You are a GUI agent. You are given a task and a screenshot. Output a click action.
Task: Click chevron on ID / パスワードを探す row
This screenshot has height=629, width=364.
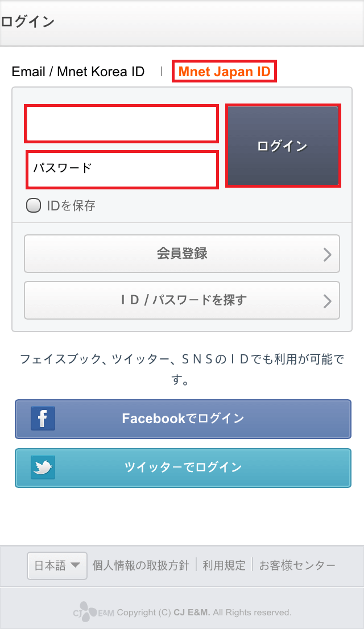(x=327, y=300)
